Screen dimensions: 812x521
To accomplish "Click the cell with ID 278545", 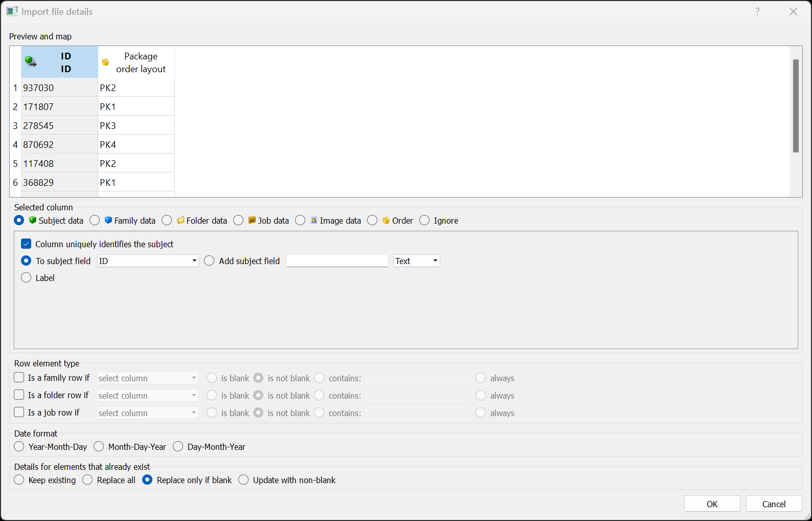I will [x=59, y=125].
